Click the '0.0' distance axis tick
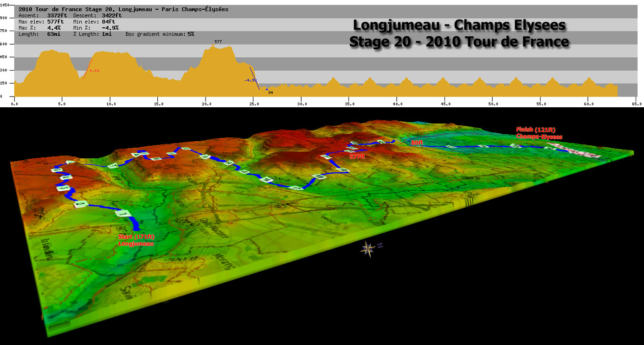The height and width of the screenshot is (345, 644). (x=14, y=104)
